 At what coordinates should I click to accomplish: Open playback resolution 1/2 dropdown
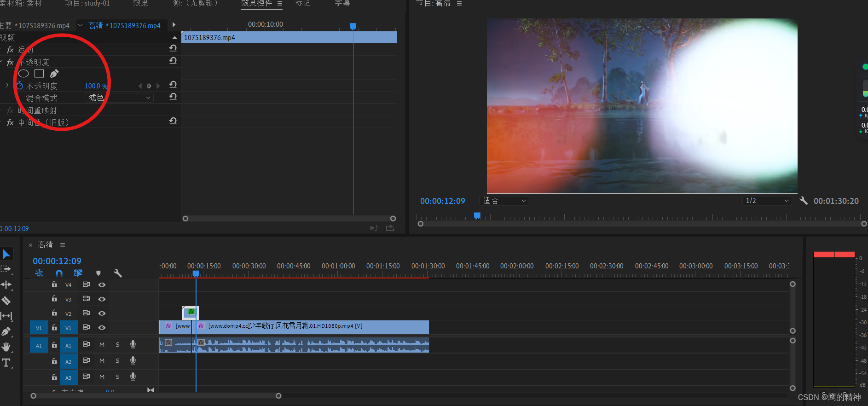[x=767, y=201]
